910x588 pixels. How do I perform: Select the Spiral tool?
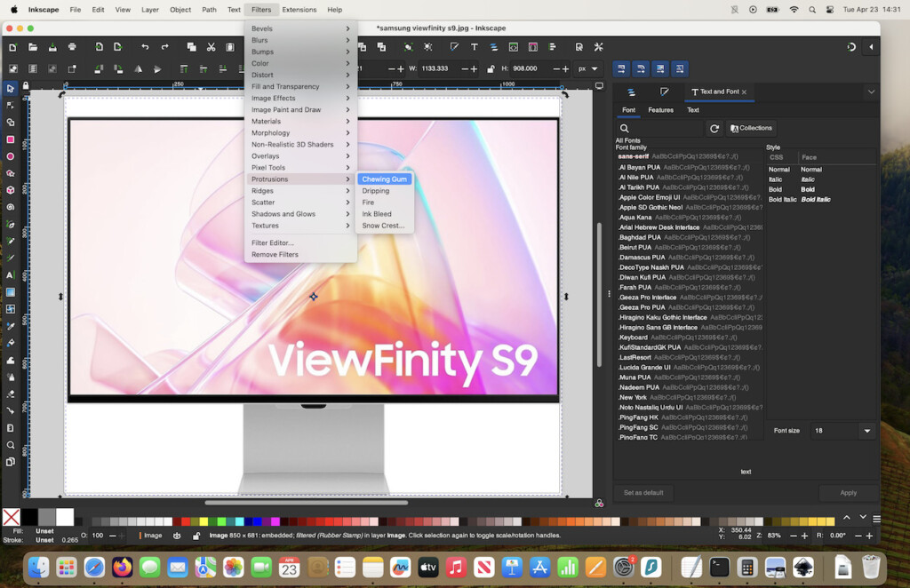pos(11,207)
